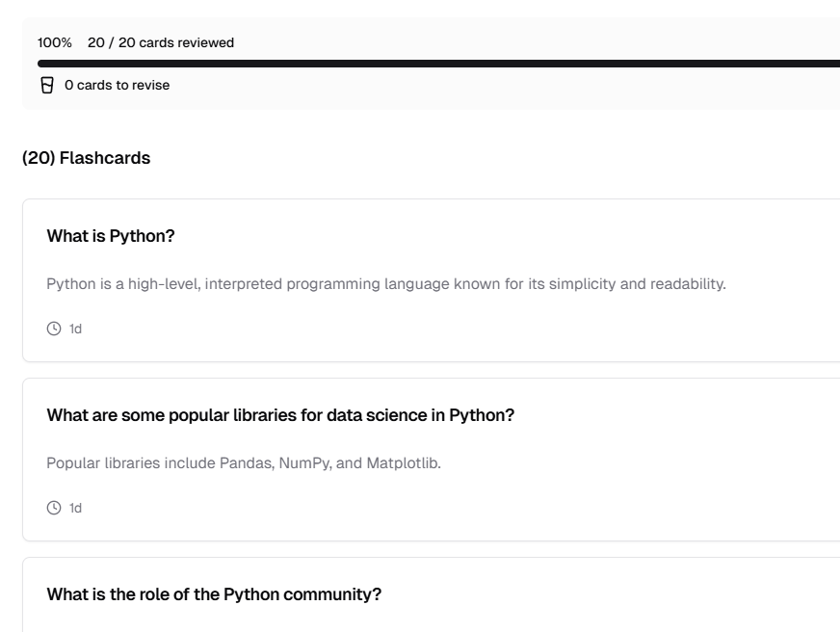Click the 1d interval on the data science card
This screenshot has height=632, width=840.
point(75,508)
